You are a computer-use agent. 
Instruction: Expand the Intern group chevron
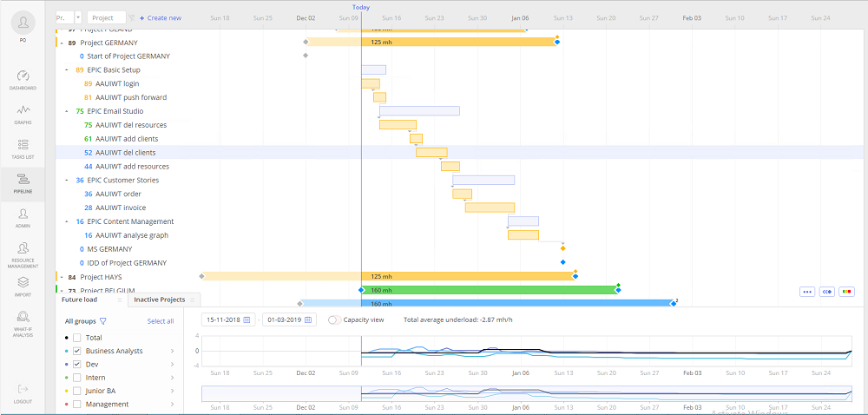(x=172, y=378)
